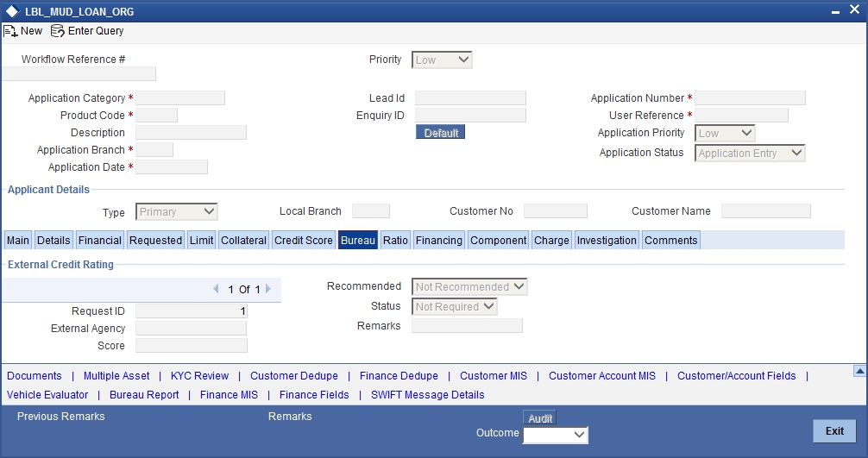Open the Customer/Account Fields link
This screenshot has height=458, width=868.
pos(736,375)
